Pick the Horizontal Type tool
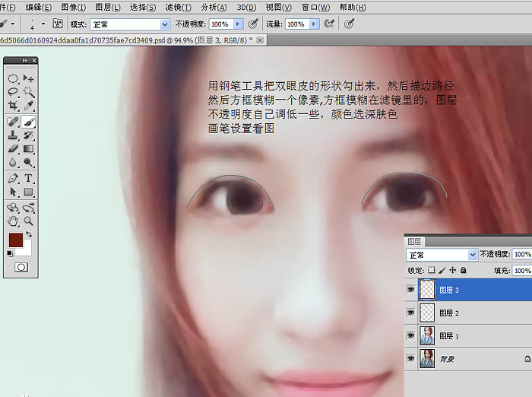The width and height of the screenshot is (532, 397). (28, 178)
